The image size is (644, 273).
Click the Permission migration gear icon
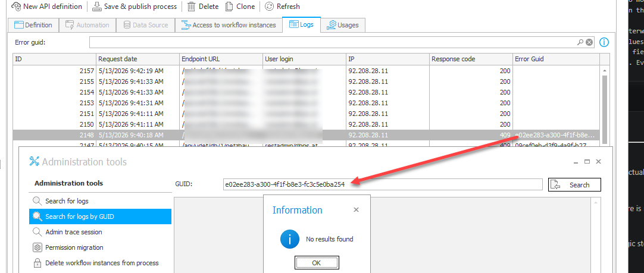pyautogui.click(x=37, y=247)
